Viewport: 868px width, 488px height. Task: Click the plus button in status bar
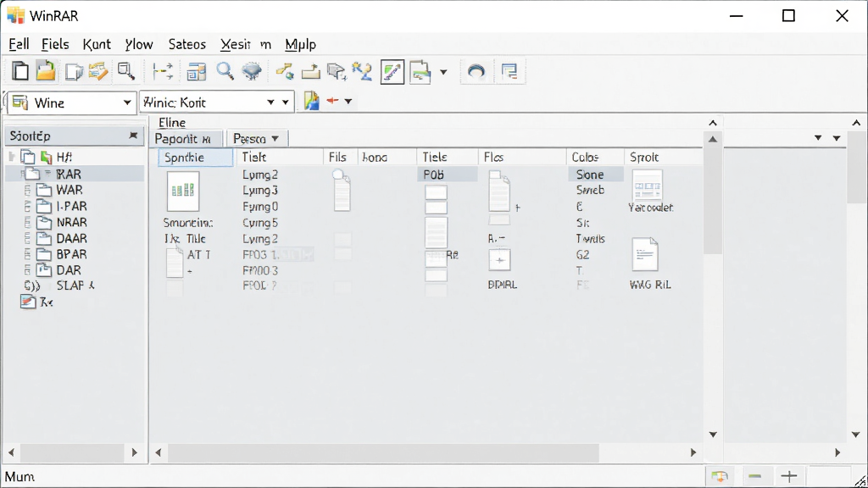coord(789,476)
